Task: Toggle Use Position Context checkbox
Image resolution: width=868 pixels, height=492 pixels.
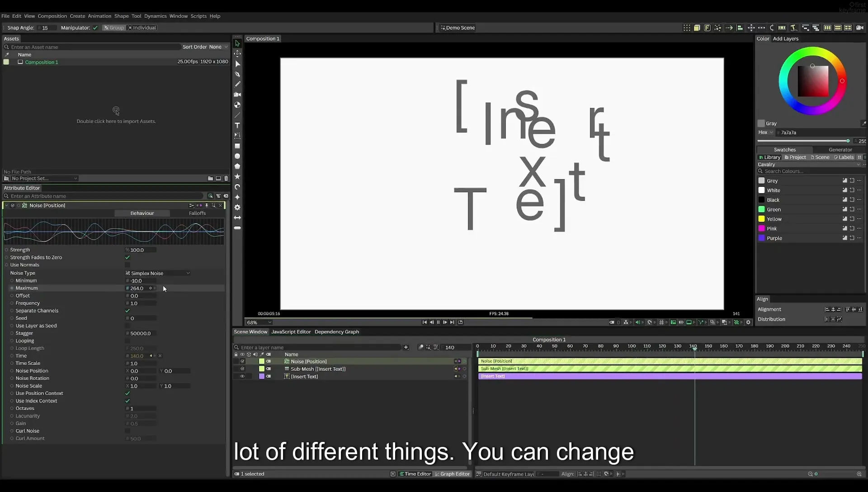Action: click(x=127, y=393)
